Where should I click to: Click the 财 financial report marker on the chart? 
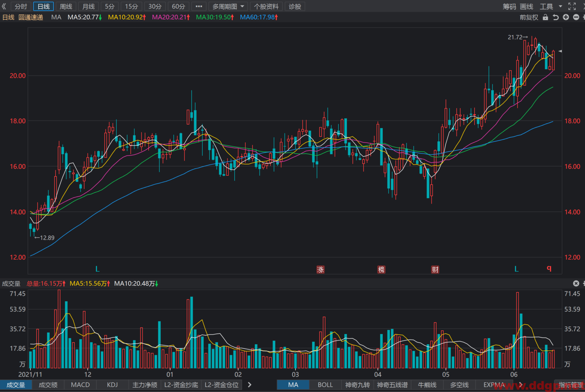435,270
